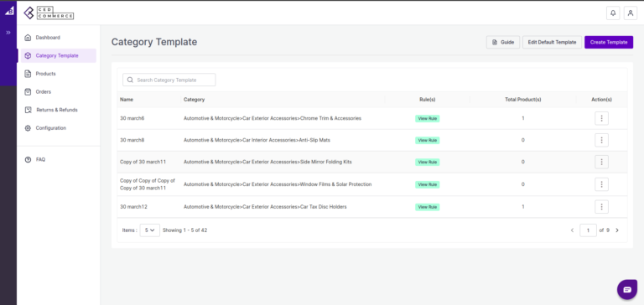This screenshot has height=305, width=644.
Task: Focus the Search Category Template field
Action: pyautogui.click(x=169, y=80)
